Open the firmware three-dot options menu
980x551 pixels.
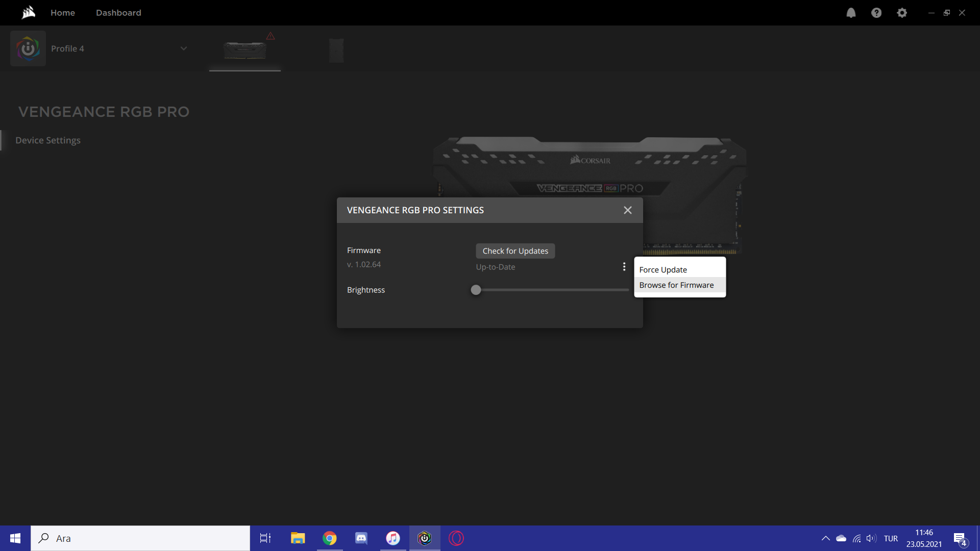coord(624,267)
